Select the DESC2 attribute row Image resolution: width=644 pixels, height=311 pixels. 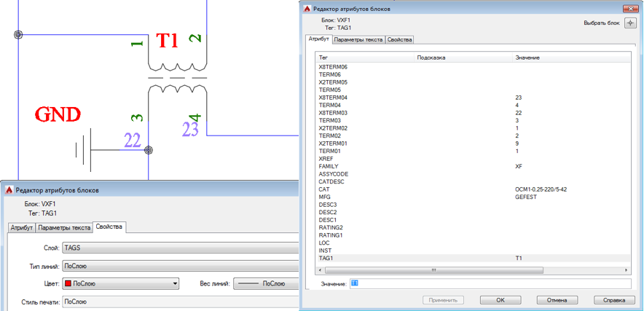click(x=473, y=212)
